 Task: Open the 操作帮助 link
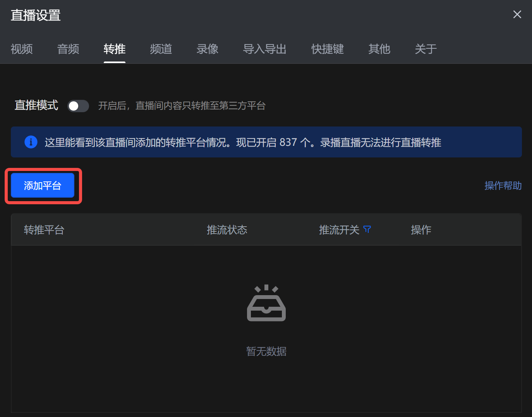[x=503, y=186]
